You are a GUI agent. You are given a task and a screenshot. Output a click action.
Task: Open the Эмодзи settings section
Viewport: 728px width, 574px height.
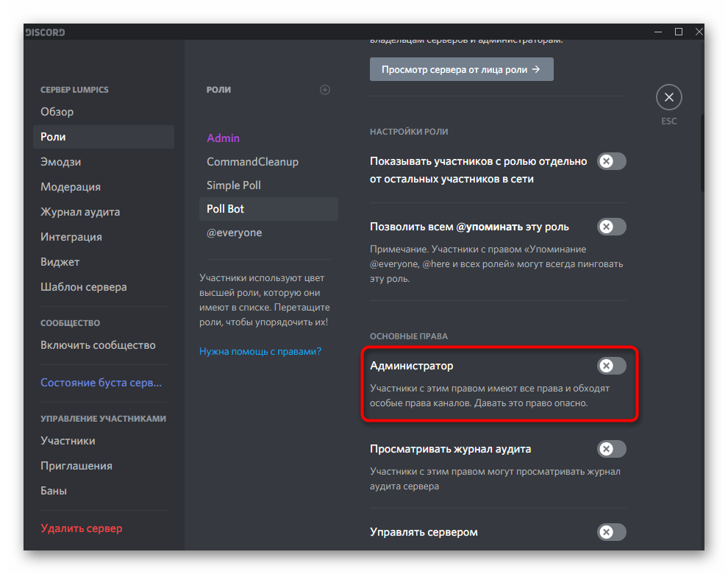[104, 162]
